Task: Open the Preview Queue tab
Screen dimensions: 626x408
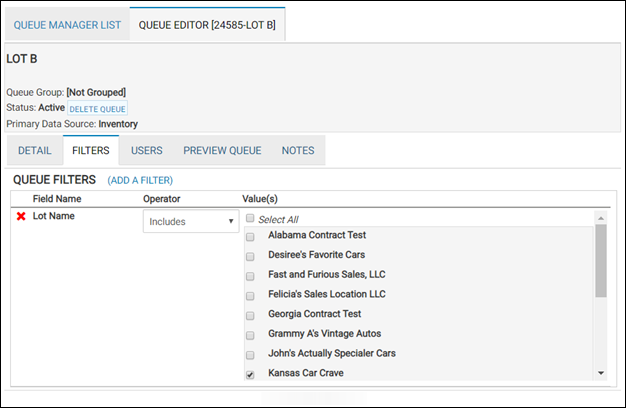Action: 222,151
